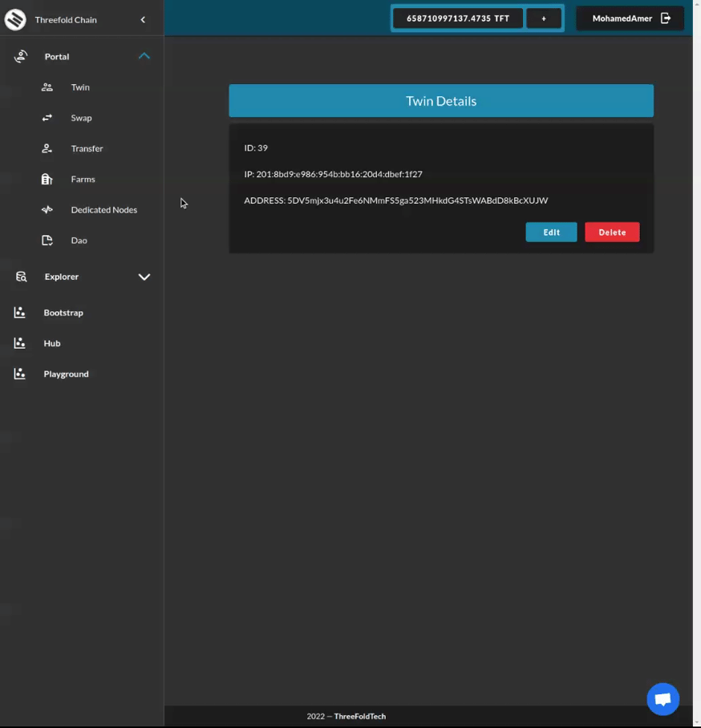
Task: Open the Bootstrap chart icon
Action: [x=19, y=312]
